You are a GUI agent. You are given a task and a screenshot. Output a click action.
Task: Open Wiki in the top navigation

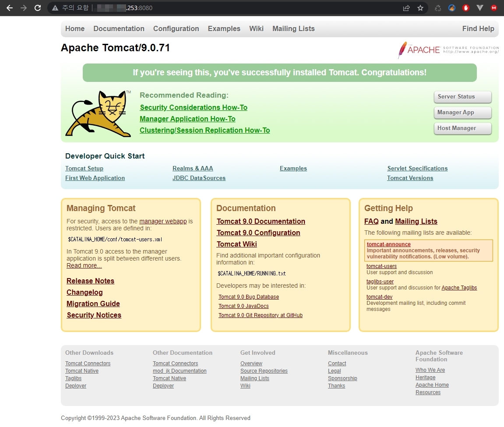tap(257, 28)
